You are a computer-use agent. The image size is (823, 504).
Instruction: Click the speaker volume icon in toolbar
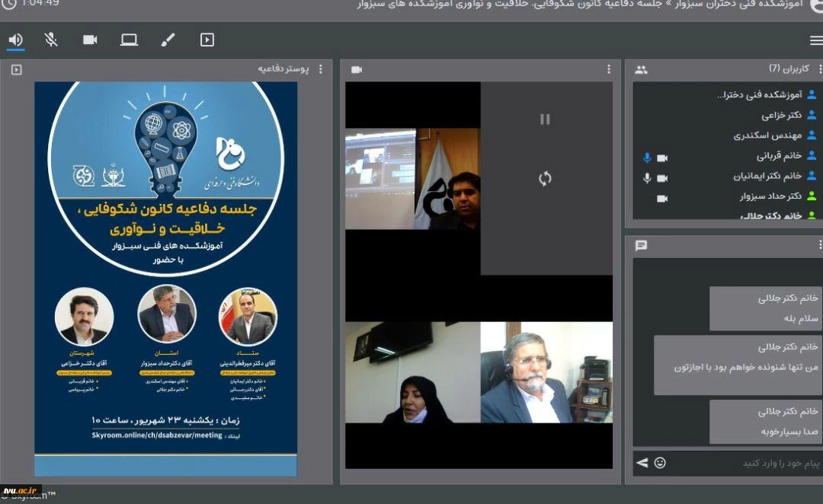click(x=15, y=40)
